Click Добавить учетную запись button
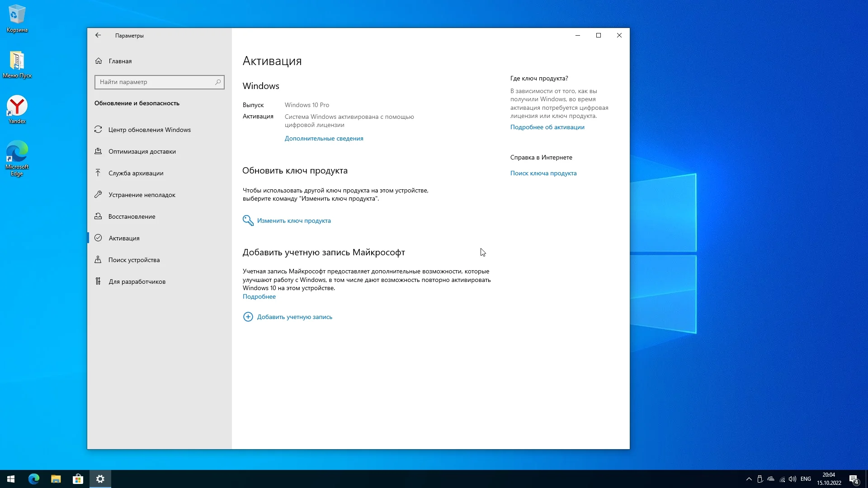This screenshot has height=488, width=868. 294,317
